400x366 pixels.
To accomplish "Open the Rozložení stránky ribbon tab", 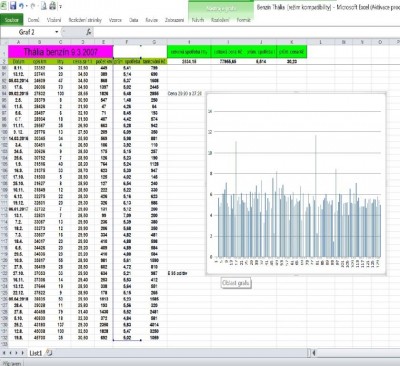I will pos(85,20).
